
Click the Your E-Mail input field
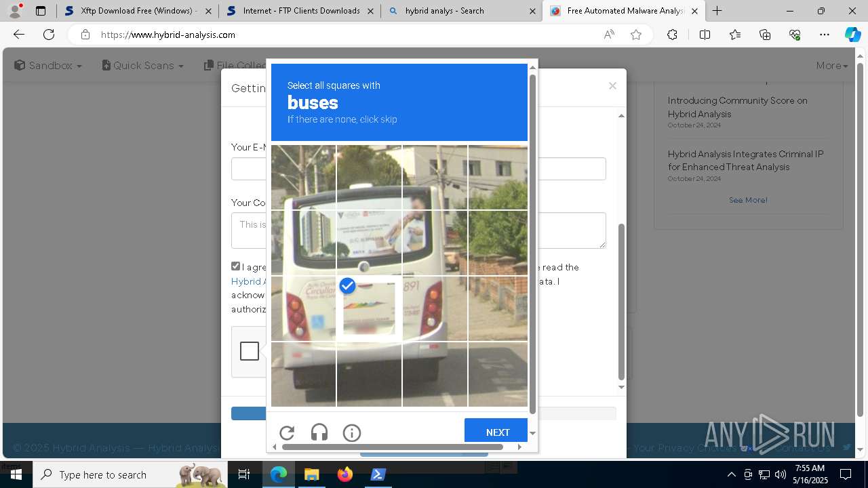pyautogui.click(x=418, y=169)
